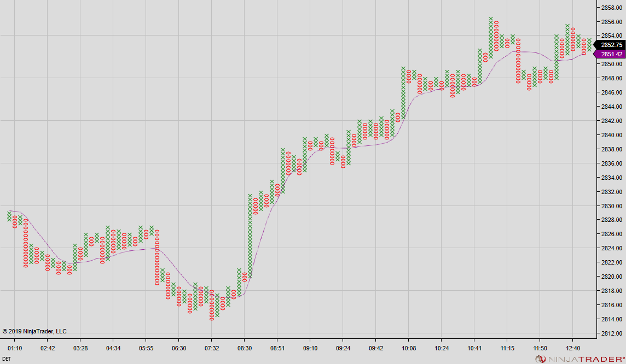
Task: Click the 2822.00 price axis label
Action: coord(612,262)
